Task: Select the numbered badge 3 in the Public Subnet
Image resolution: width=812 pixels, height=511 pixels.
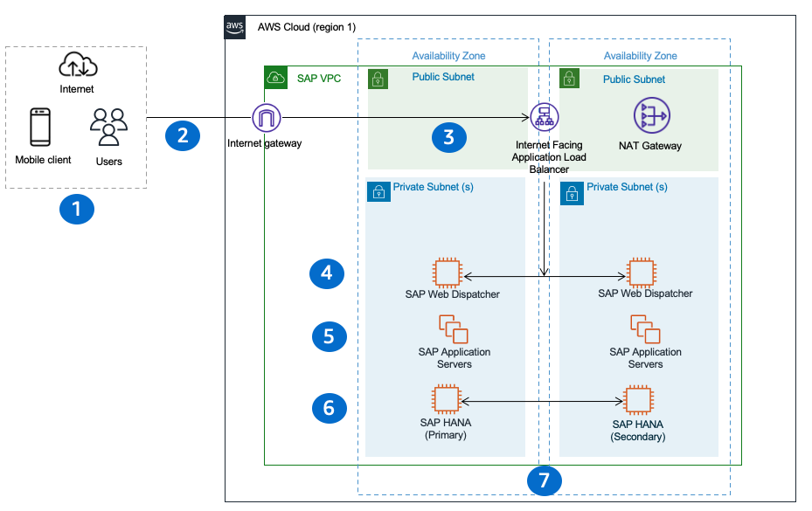Action: tap(449, 137)
